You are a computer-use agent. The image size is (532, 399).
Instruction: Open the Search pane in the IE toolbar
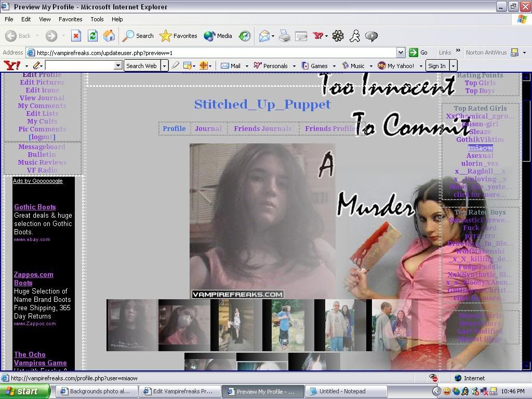pos(138,36)
